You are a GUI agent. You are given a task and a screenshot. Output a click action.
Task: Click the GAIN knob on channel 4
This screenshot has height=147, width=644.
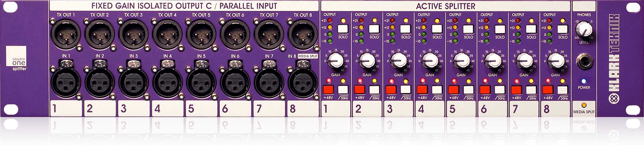point(430,60)
